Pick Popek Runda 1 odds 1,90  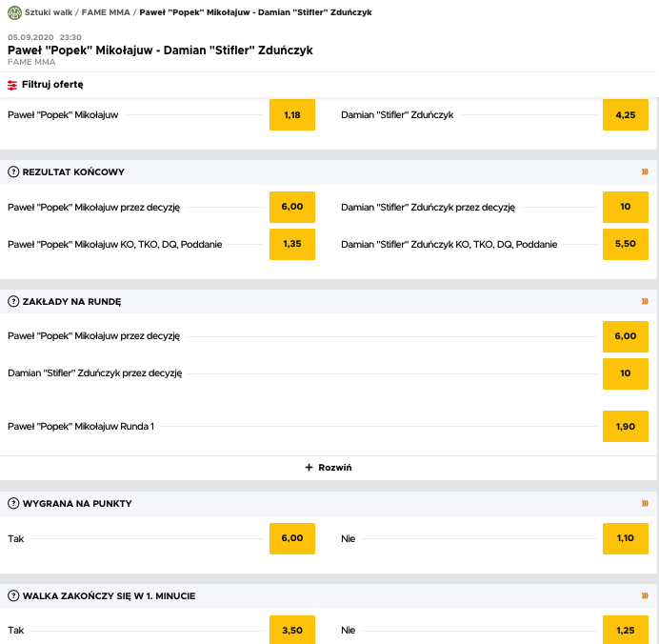[x=626, y=426]
